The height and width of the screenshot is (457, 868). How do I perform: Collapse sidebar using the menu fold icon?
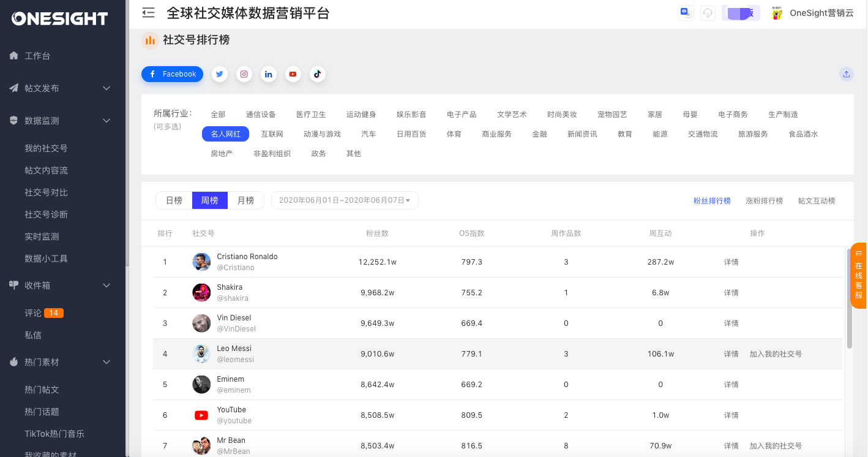[x=148, y=12]
